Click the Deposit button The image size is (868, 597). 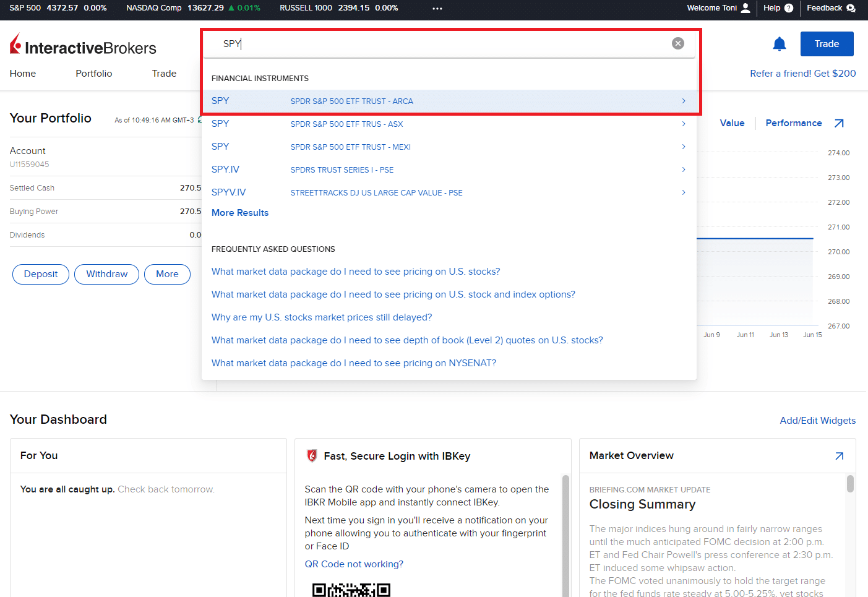(41, 274)
